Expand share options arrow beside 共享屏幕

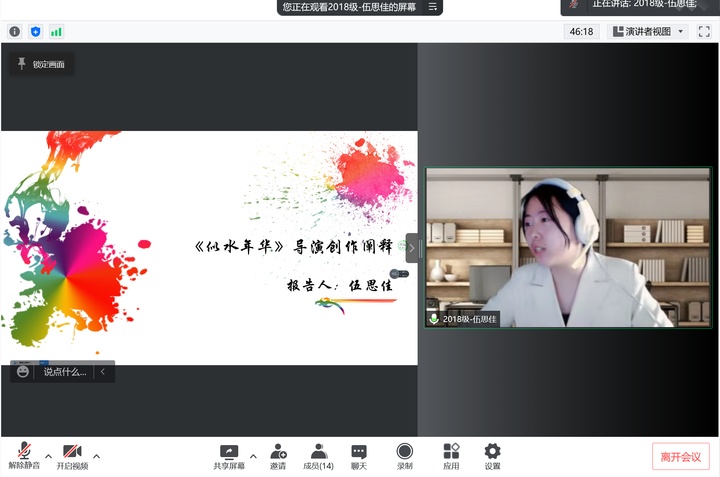pos(253,456)
